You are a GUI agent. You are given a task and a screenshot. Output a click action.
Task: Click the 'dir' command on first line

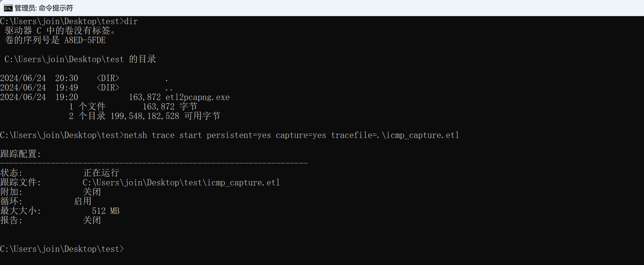131,21
